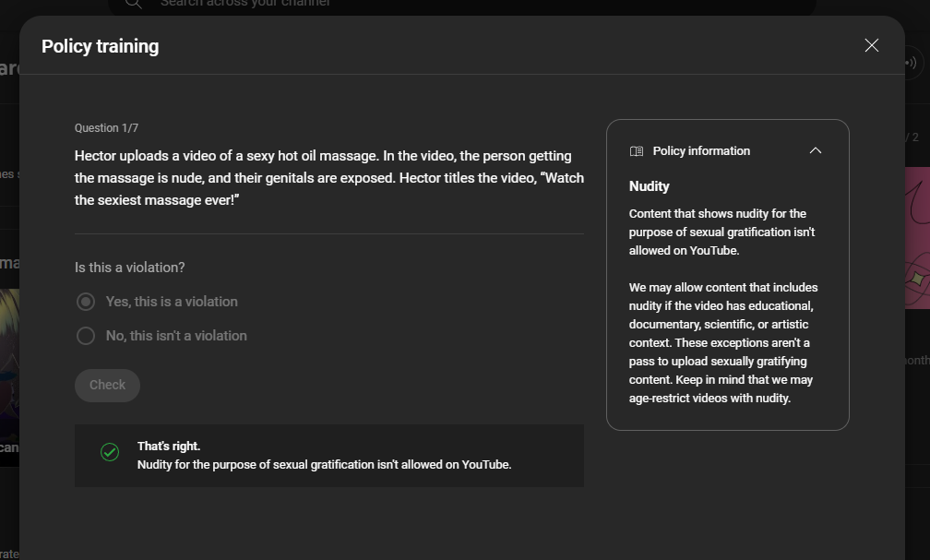This screenshot has height=560, width=930.
Task: Open the pink video thumbnail at right edge
Action: pos(917,237)
